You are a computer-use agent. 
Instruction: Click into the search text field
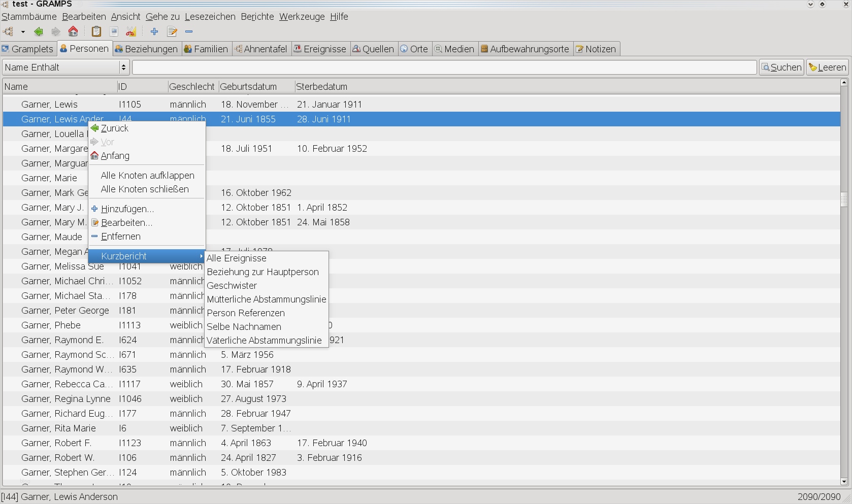click(444, 67)
